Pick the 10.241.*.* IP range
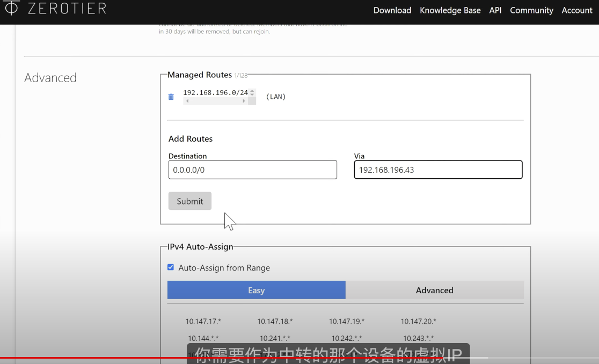 (x=275, y=338)
